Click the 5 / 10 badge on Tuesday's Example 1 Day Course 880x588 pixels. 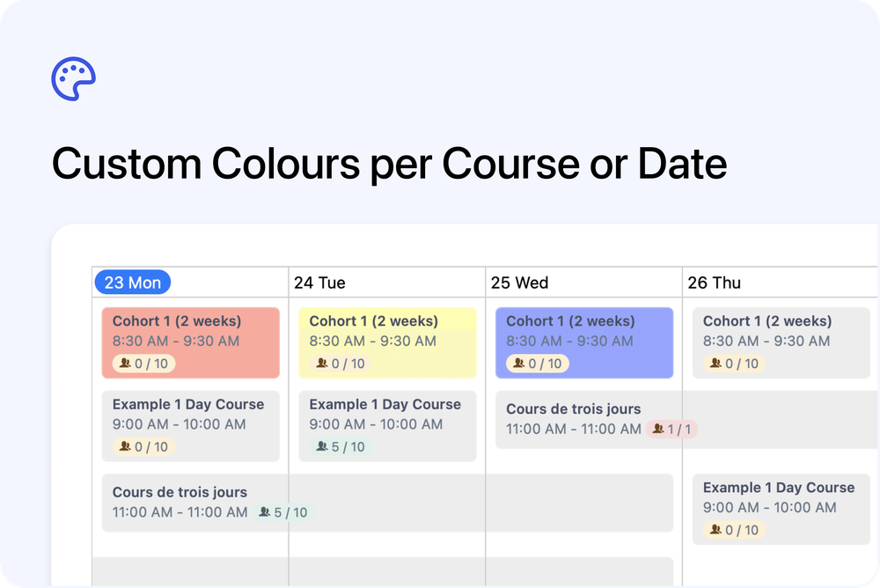tap(340, 446)
